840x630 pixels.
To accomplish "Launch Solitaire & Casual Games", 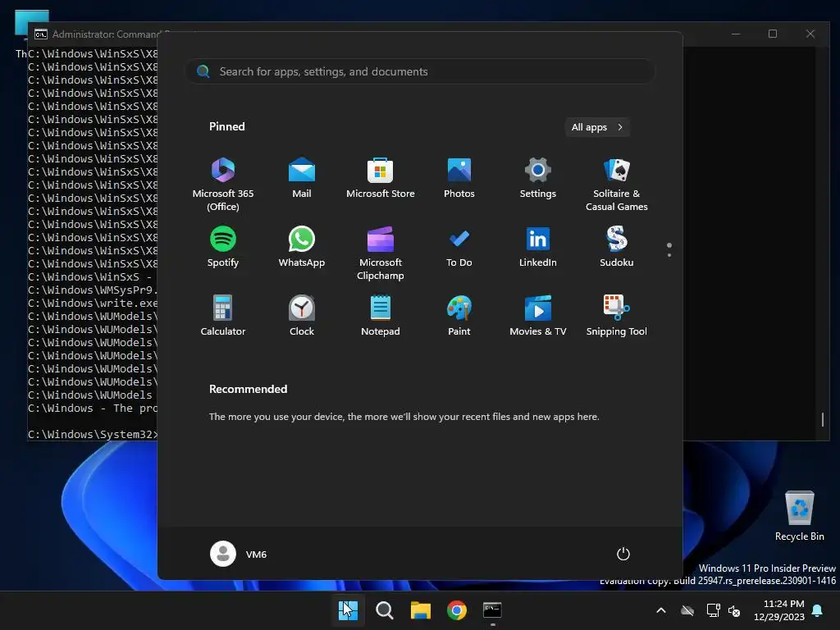I will point(617,185).
